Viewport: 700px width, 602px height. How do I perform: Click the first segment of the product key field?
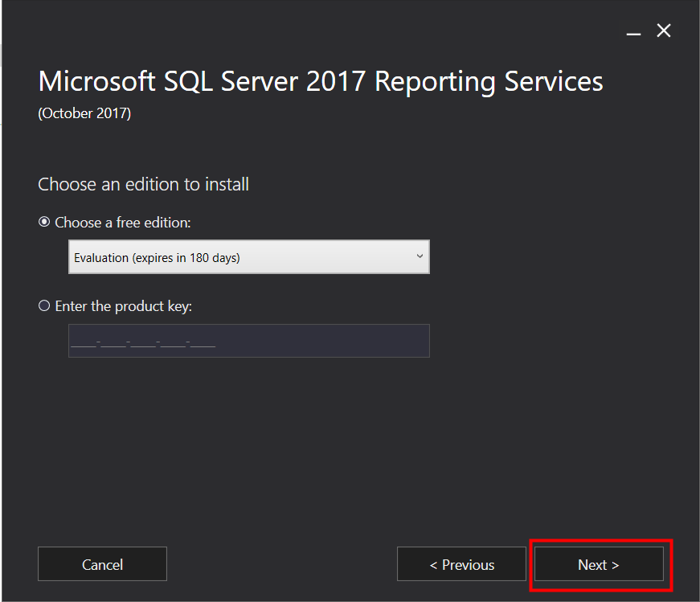84,343
